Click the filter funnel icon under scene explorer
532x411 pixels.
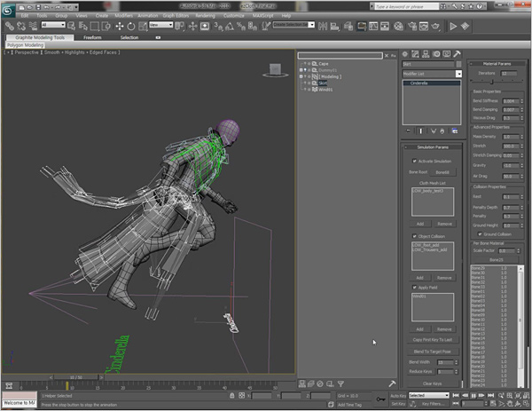coord(340,383)
